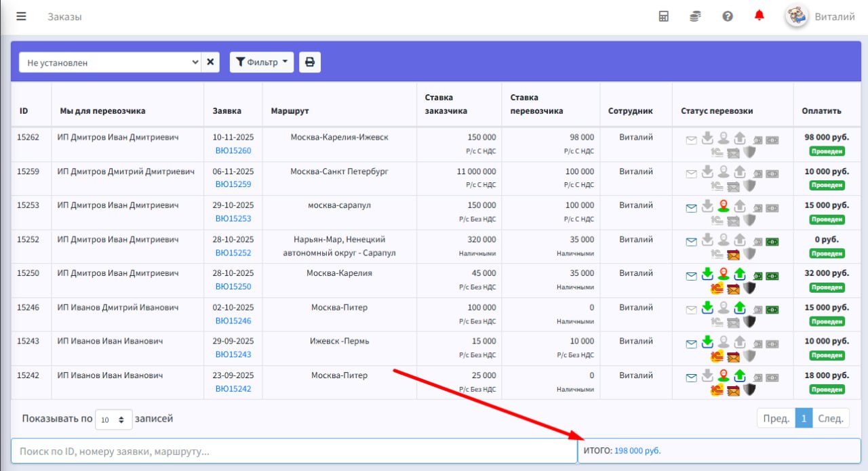Image resolution: width=868 pixels, height=471 pixels.
Task: Focus the search by ID field
Action: [294, 451]
